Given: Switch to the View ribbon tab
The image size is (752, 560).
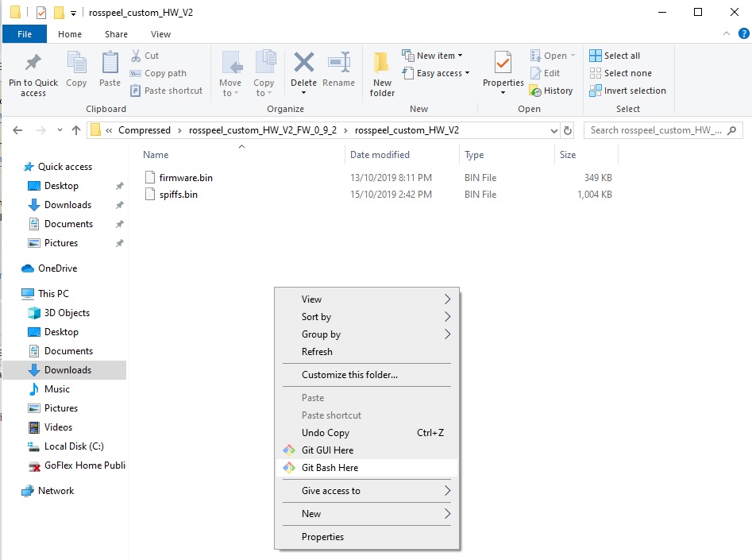Looking at the screenshot, I should coord(160,34).
